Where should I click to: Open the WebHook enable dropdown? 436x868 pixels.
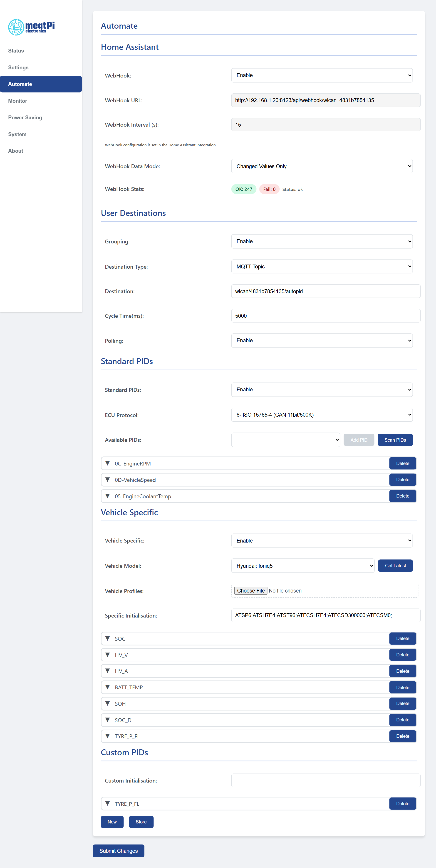[x=322, y=75]
